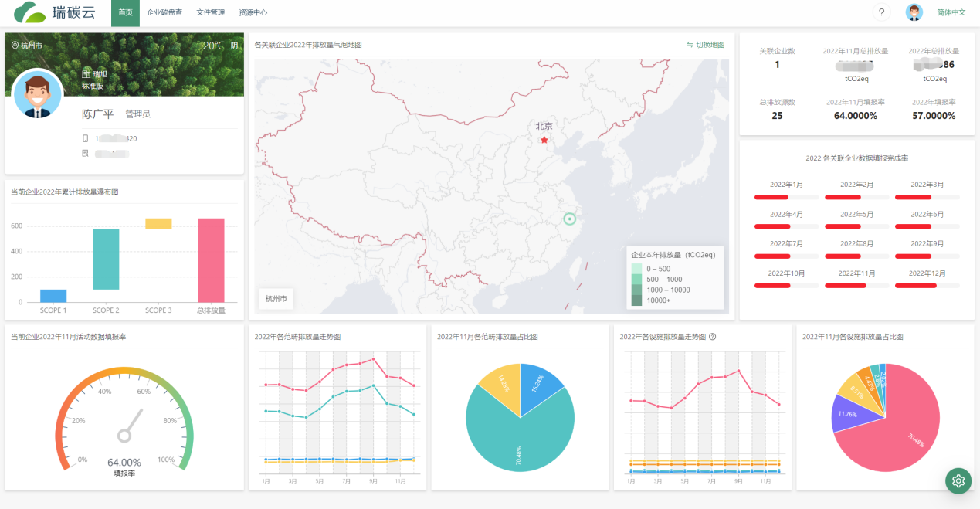Image resolution: width=980 pixels, height=509 pixels.
Task: Click the 杭州市 label button on map
Action: pos(276,298)
